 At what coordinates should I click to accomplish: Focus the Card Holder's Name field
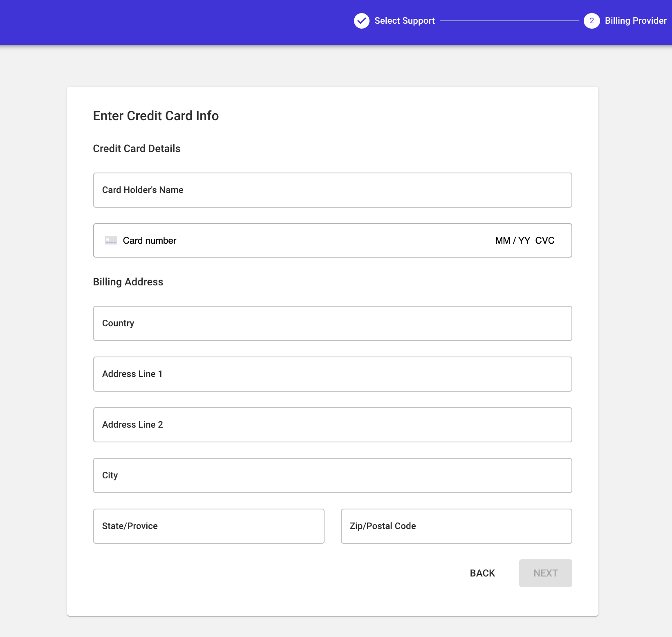[332, 190]
